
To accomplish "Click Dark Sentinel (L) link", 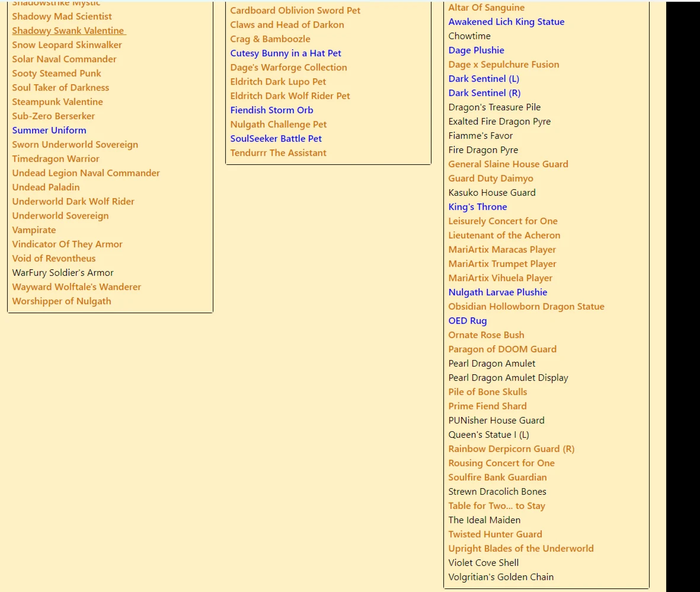I will tap(484, 79).
